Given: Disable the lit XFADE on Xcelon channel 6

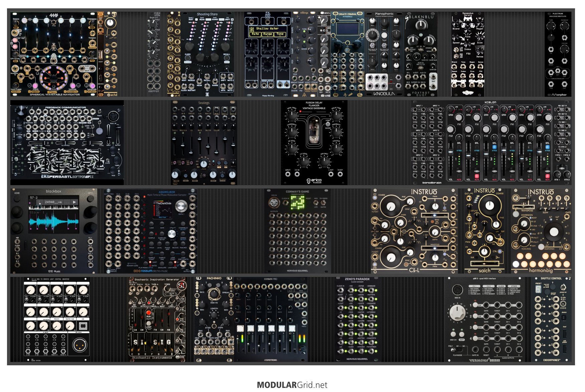Looking at the screenshot, I should tap(547, 147).
